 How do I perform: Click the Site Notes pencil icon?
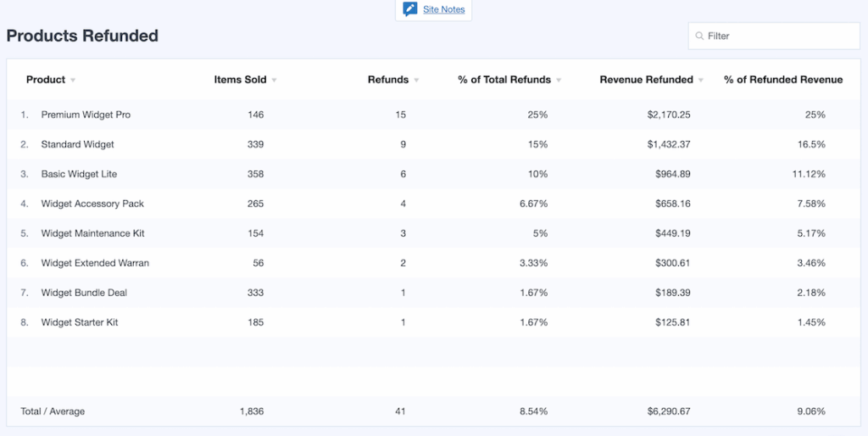[x=410, y=9]
